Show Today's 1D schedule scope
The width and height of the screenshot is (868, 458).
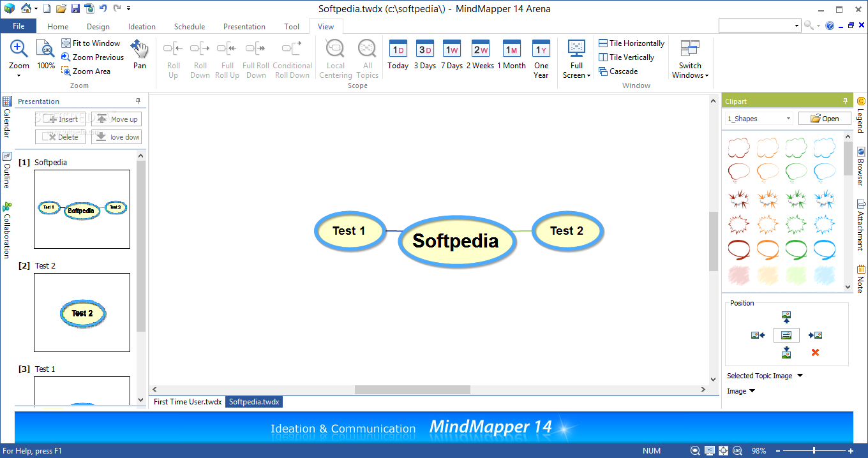pyautogui.click(x=398, y=55)
